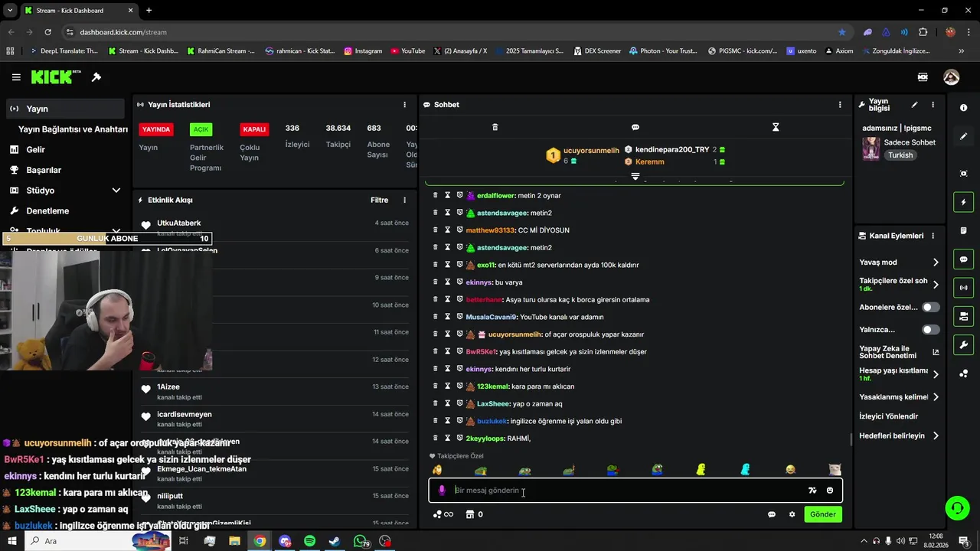Open Hesap yaşı kısıtlama options

tap(899, 374)
